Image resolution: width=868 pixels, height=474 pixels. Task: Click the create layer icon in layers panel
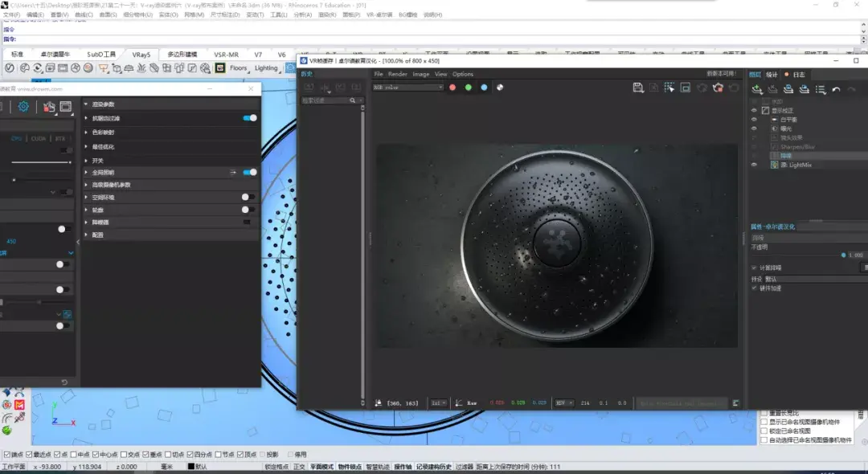coord(757,89)
